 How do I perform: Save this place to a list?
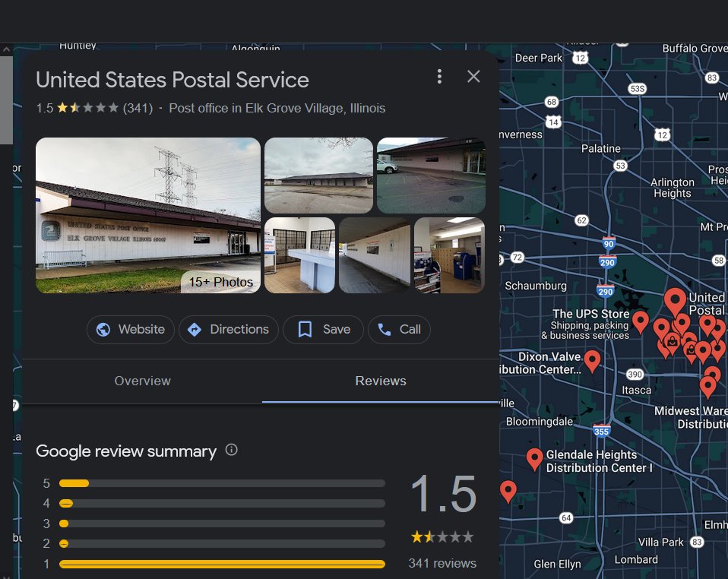click(323, 330)
